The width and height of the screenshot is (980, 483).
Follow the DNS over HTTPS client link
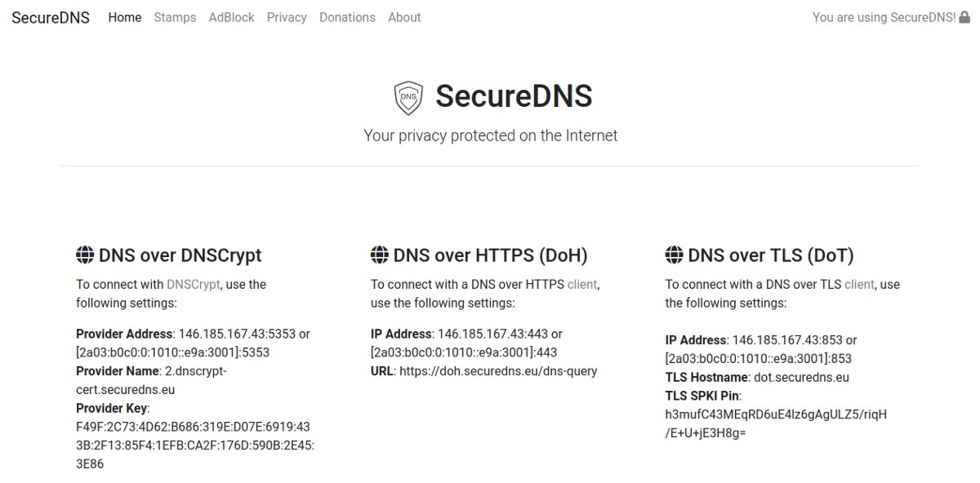pyautogui.click(x=582, y=285)
